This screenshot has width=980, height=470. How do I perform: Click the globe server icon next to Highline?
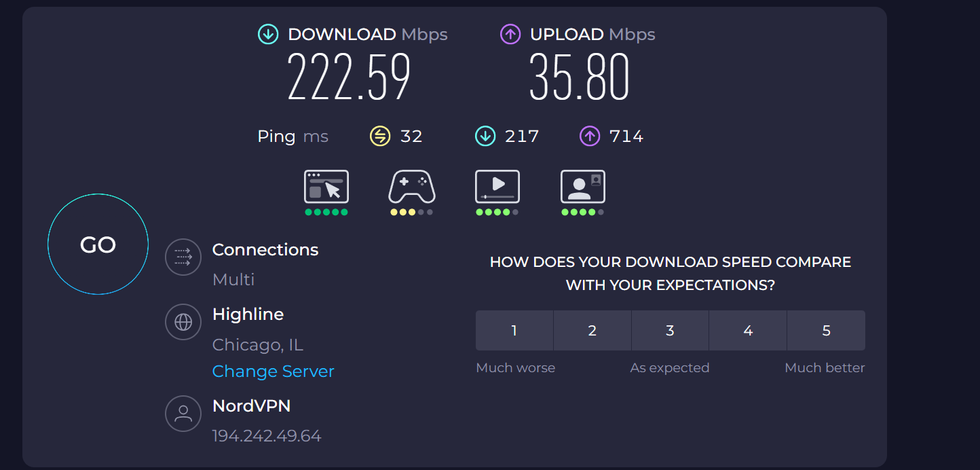click(x=183, y=322)
